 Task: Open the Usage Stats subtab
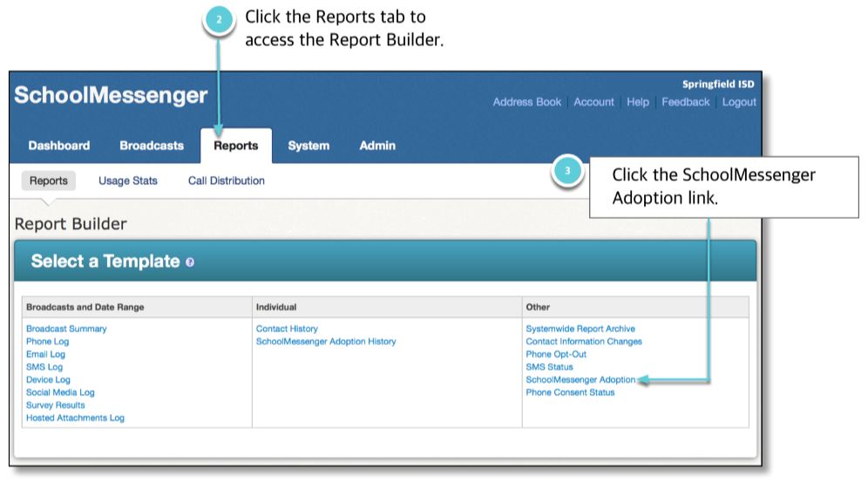(128, 180)
